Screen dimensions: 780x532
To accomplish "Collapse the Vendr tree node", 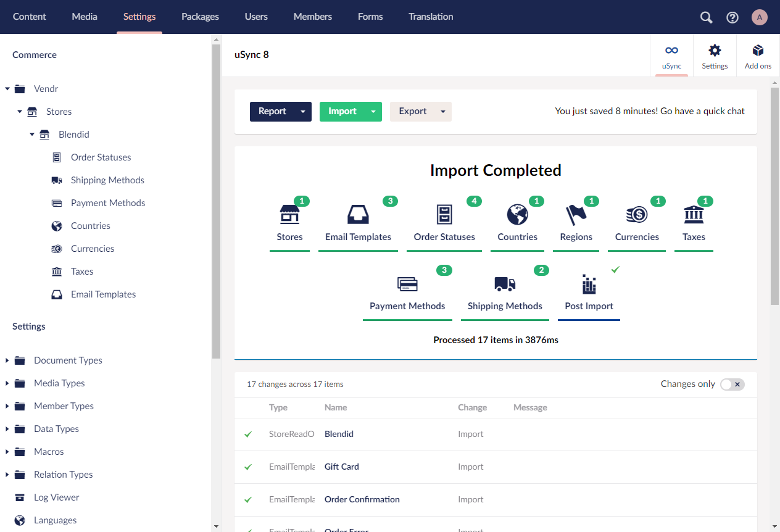I will 7,89.
